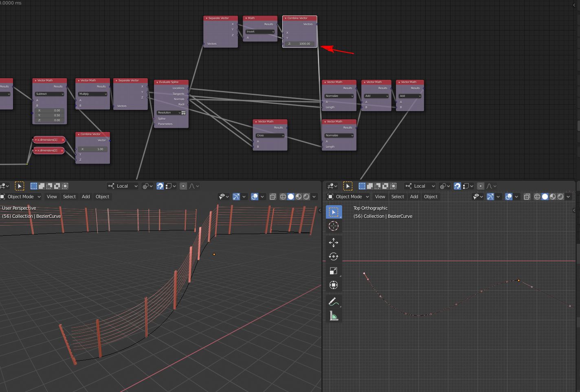Switch left viewport to material preview shading
Viewport: 580px width, 392px height.
pyautogui.click(x=299, y=197)
